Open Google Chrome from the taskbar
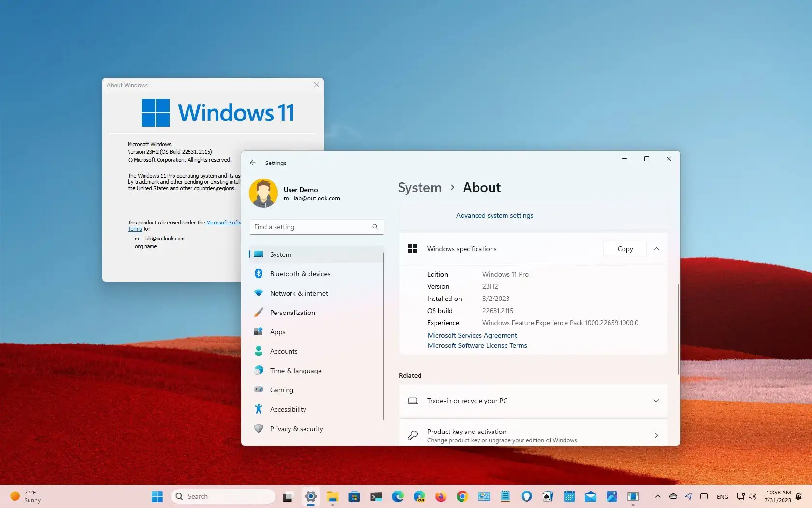This screenshot has width=812, height=508. [462, 496]
